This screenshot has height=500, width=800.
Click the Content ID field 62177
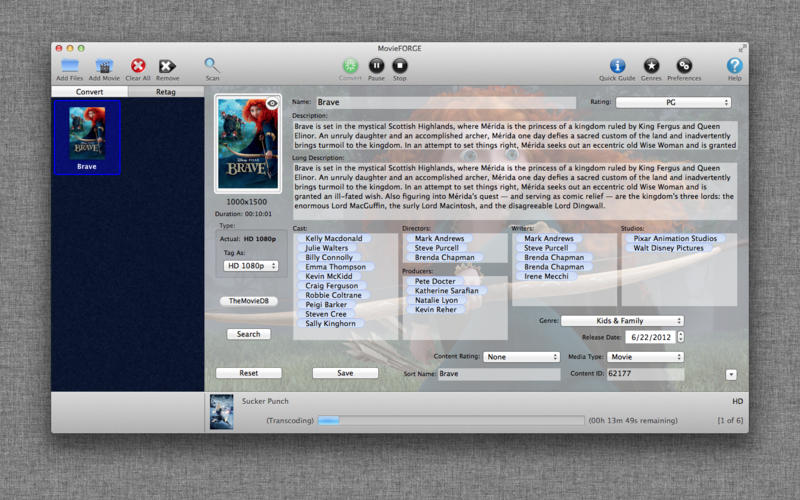pos(645,374)
